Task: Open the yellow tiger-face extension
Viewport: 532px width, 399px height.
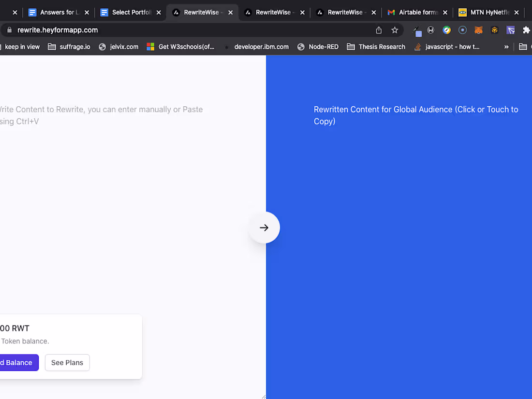Action: click(x=494, y=30)
